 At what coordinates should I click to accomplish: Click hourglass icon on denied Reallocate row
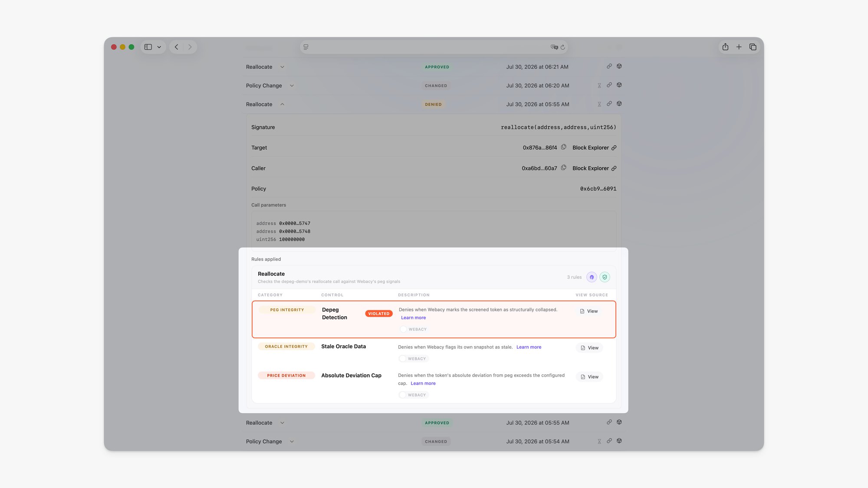[x=599, y=104]
